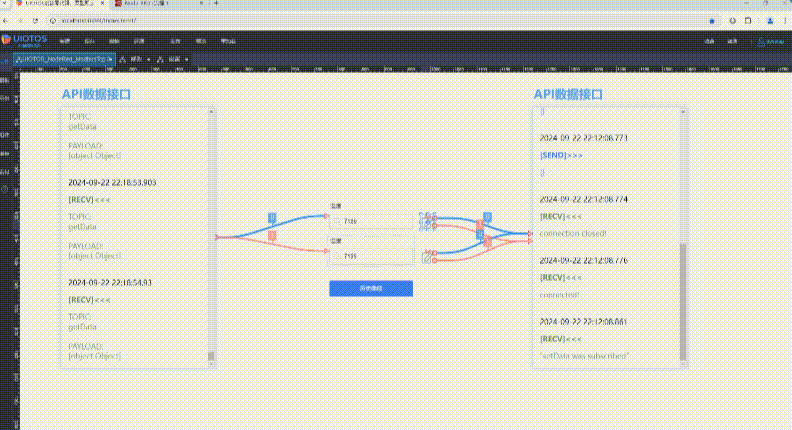Select the lower edit-pencil node icon
792x430 pixels.
pos(427,258)
